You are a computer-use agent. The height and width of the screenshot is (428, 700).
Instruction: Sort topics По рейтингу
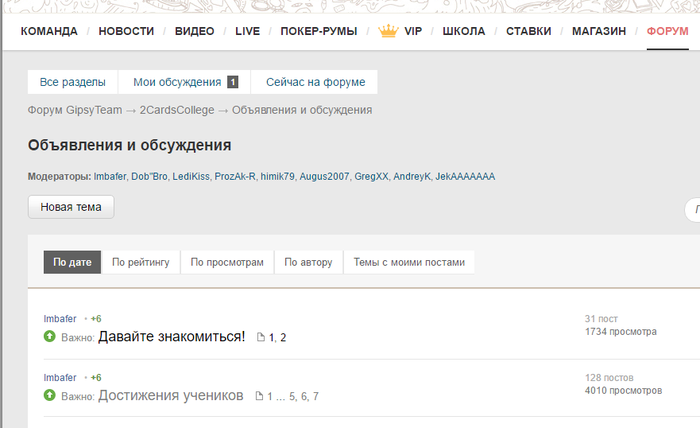pyautogui.click(x=141, y=262)
